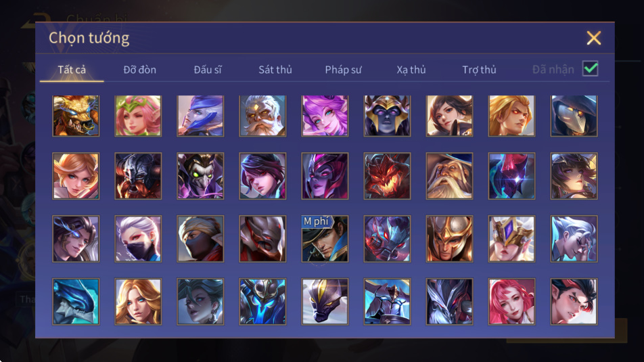Select the blue shark-like creature hero
The height and width of the screenshot is (362, 644).
pyautogui.click(x=76, y=302)
